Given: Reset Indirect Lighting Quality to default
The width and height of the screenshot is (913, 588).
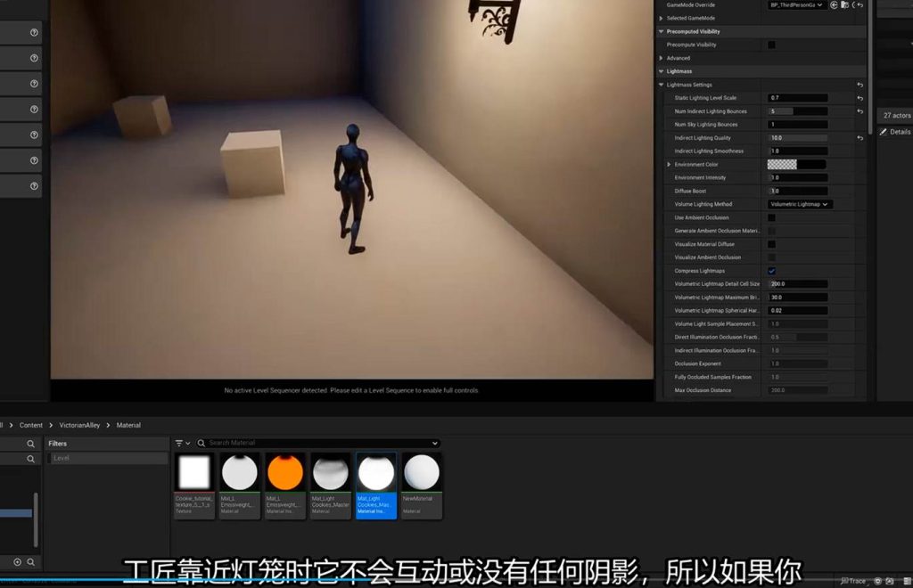Looking at the screenshot, I should pyautogui.click(x=860, y=138).
